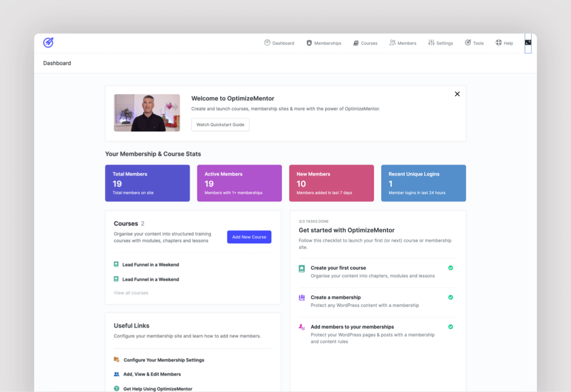Open second Lead Funnel in a Weekend course
This screenshot has width=571, height=392.
(x=151, y=279)
